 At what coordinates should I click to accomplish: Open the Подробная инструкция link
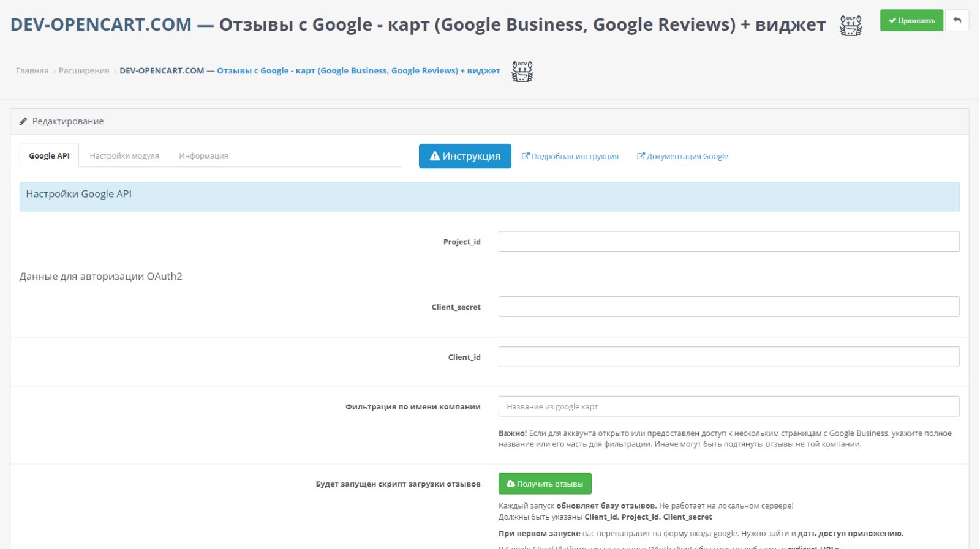(x=570, y=157)
